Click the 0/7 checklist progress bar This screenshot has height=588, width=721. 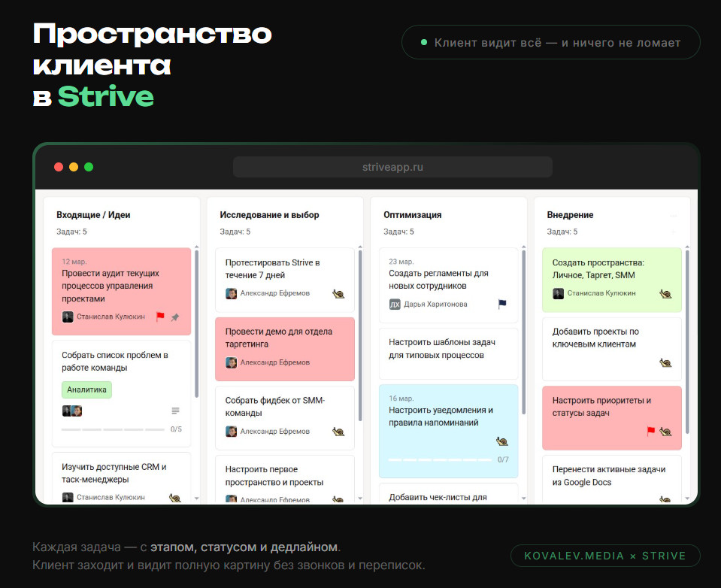pos(440,459)
